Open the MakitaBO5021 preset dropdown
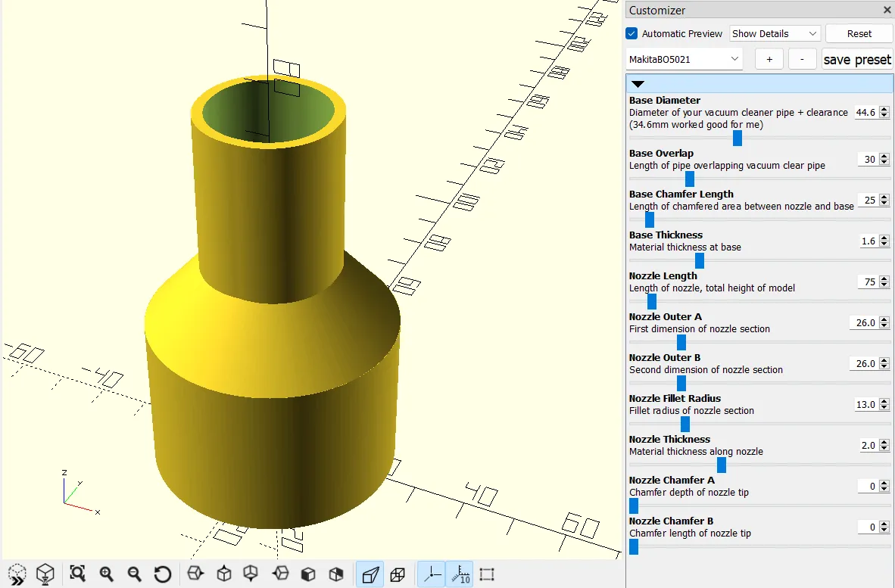 684,59
